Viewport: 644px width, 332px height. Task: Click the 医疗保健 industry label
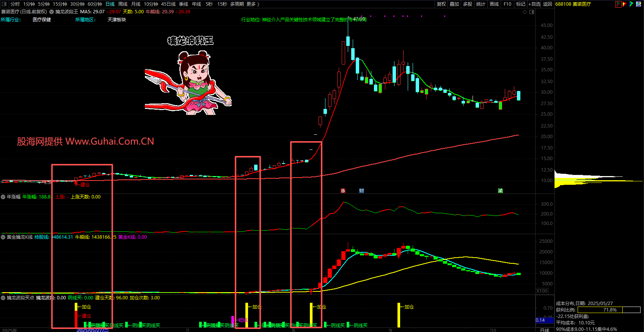point(42,20)
